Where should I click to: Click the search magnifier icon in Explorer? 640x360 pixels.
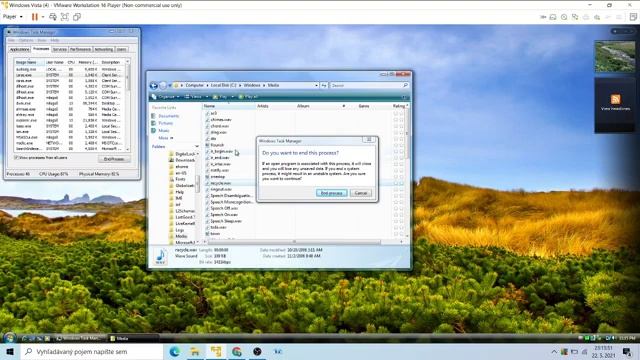tap(405, 85)
